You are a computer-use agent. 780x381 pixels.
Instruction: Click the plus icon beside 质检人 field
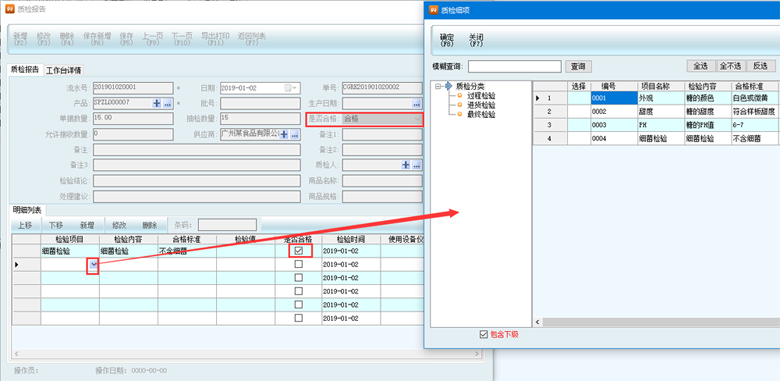(406, 165)
